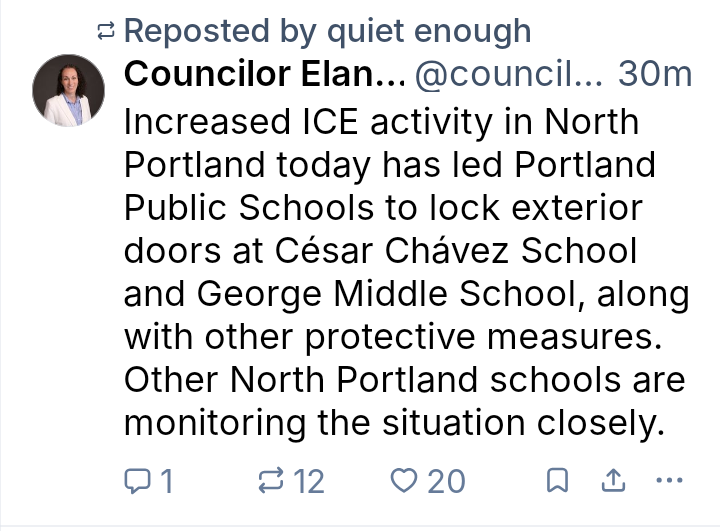Click the reply count '1'
Viewport: 720px width, 531px height.
coord(166,482)
